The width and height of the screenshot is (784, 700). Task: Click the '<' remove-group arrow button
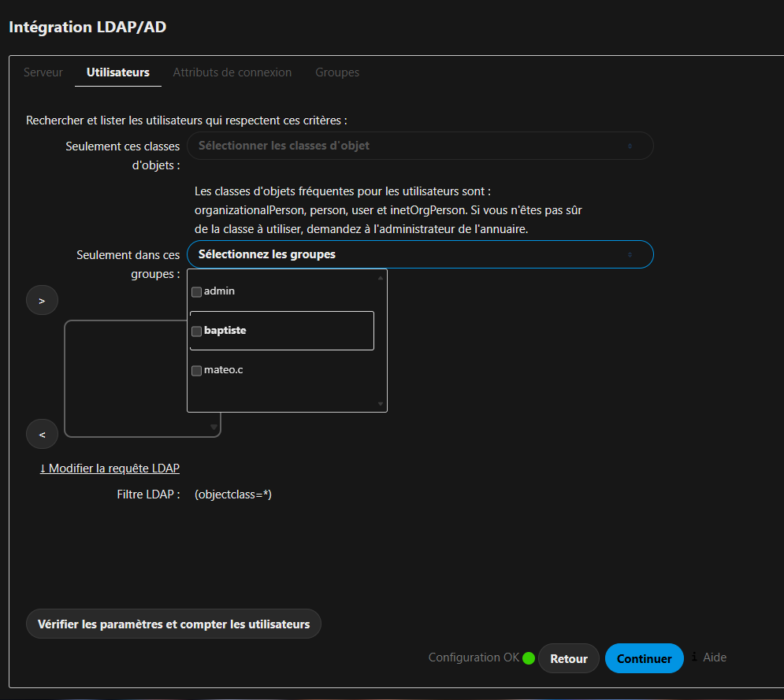(x=42, y=434)
